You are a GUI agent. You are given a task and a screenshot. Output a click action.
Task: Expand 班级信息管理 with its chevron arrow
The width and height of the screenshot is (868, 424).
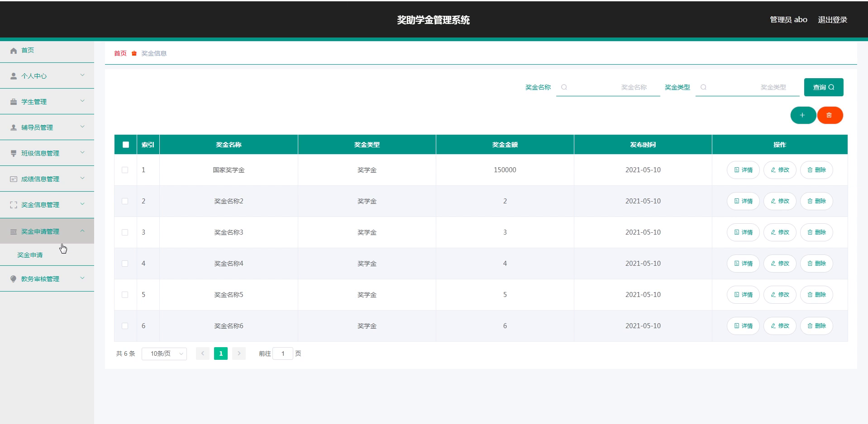click(x=82, y=152)
